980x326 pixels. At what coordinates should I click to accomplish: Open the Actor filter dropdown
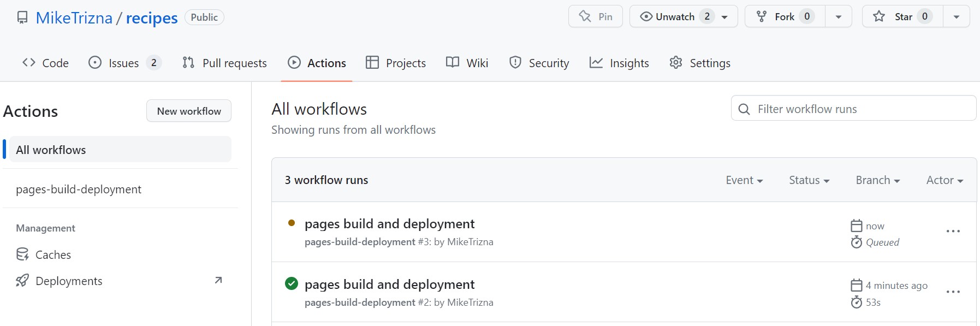pyautogui.click(x=945, y=180)
